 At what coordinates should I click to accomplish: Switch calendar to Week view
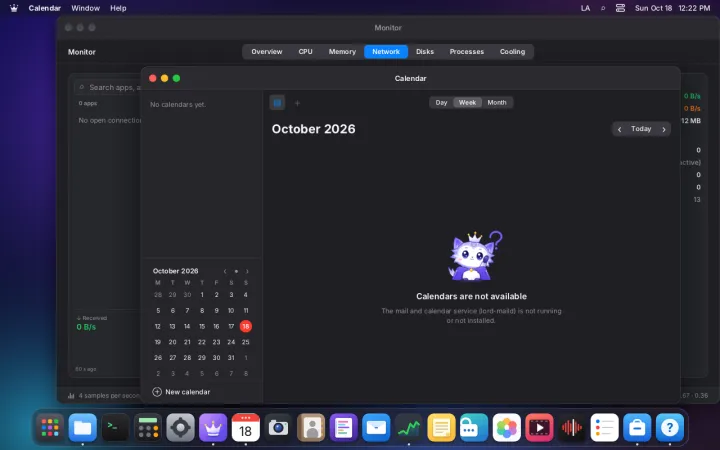pyautogui.click(x=467, y=102)
